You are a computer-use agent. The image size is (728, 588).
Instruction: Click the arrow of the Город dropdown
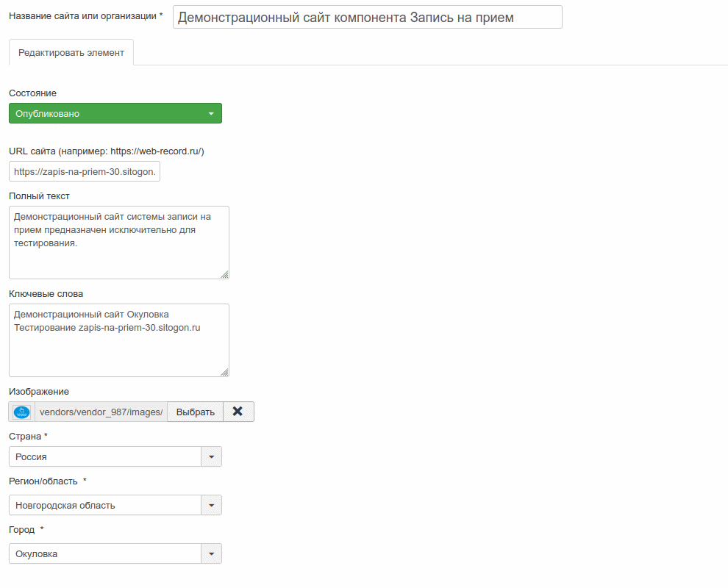211,553
